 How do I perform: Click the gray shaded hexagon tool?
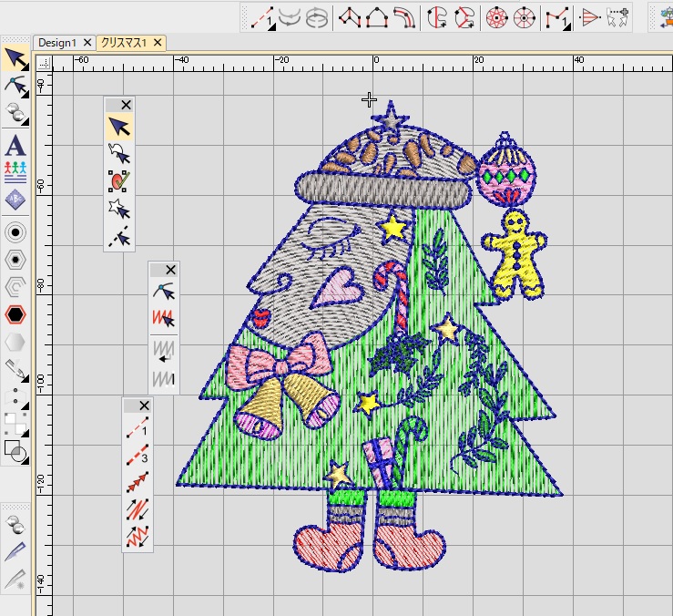[x=15, y=342]
